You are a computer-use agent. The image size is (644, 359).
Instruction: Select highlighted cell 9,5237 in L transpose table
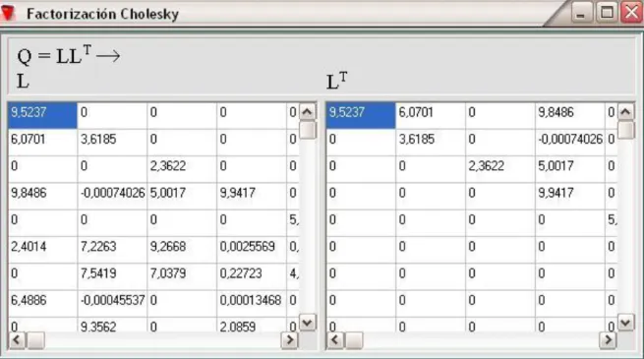[x=361, y=116]
